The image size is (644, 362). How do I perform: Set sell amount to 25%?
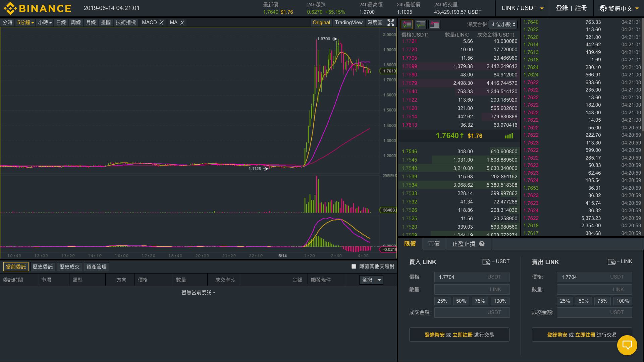click(565, 301)
